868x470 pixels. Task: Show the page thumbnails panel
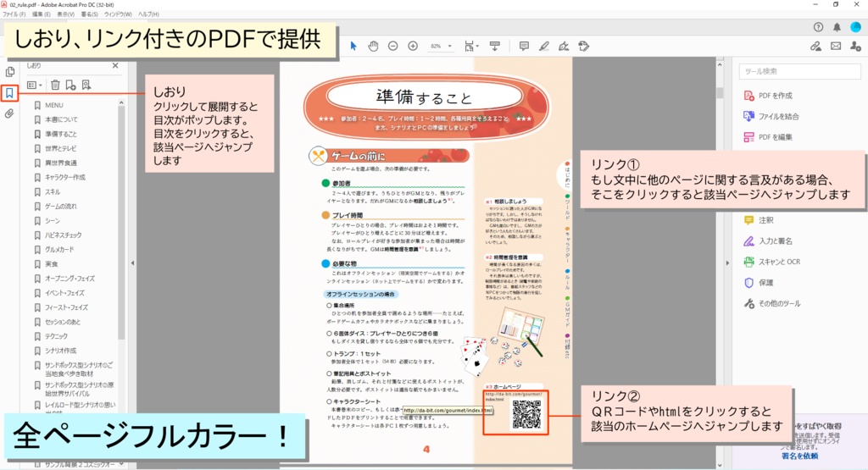coord(10,71)
